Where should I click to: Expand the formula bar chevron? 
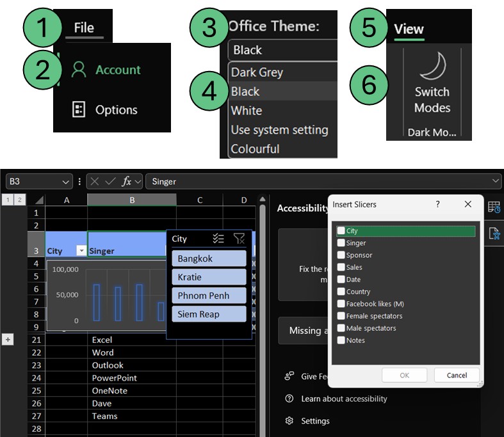[x=495, y=181]
